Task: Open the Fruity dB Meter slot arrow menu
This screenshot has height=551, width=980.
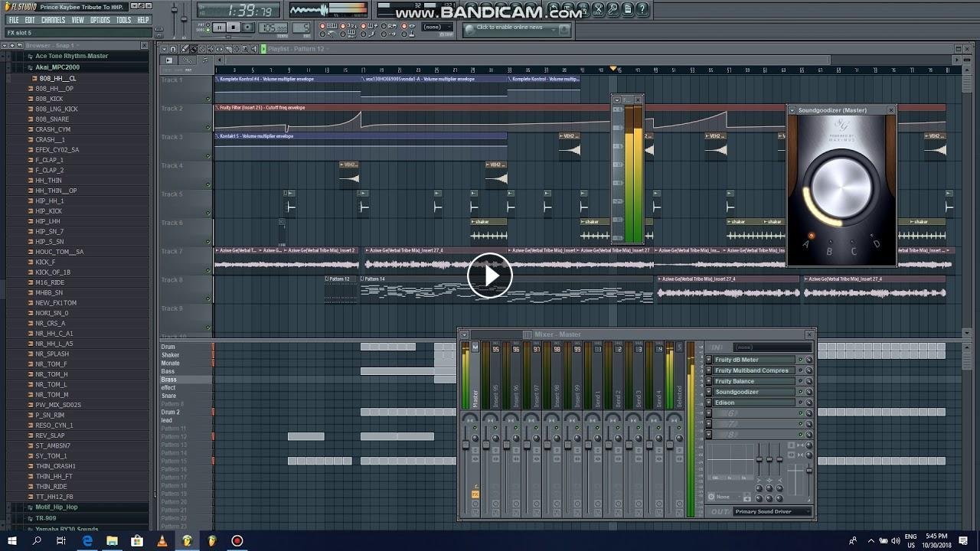Action: [709, 360]
